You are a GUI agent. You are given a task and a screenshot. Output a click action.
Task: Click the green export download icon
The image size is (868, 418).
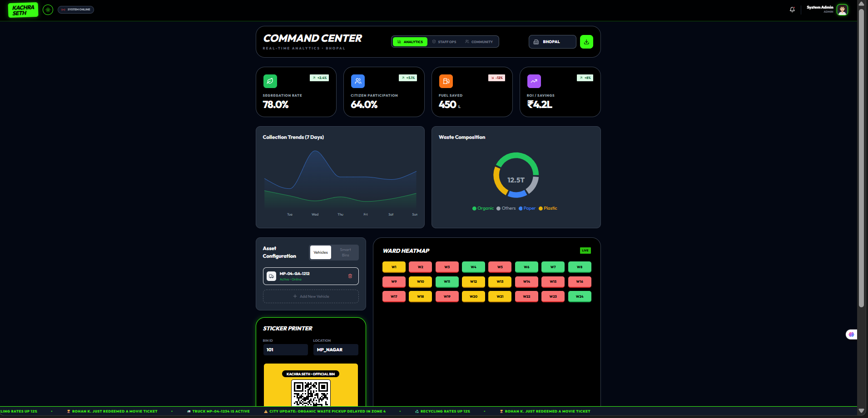586,41
